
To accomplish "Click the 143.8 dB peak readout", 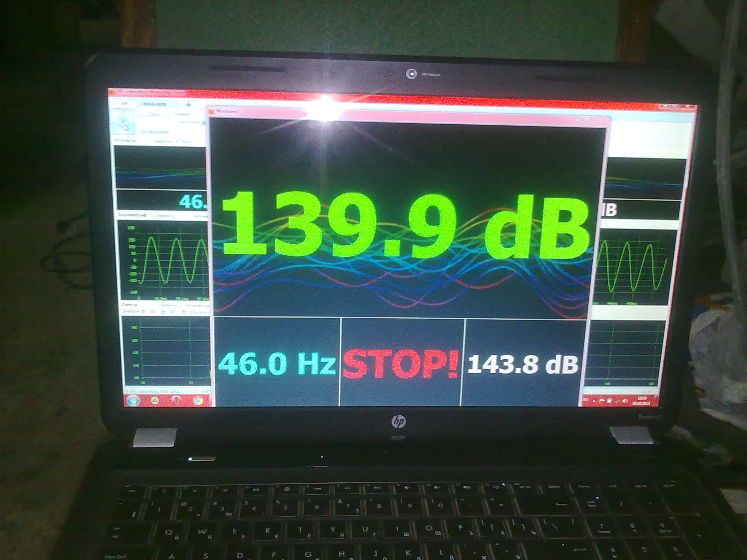I will click(522, 364).
